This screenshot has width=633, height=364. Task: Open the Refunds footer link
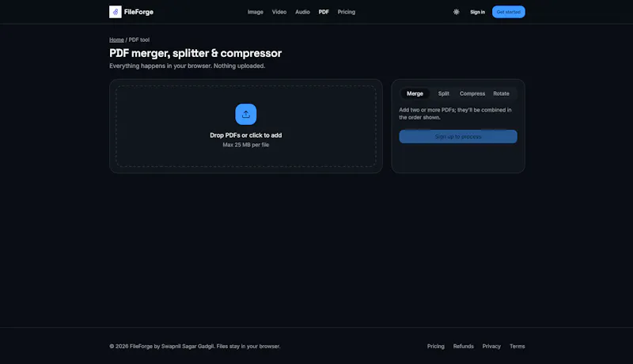tap(463, 347)
